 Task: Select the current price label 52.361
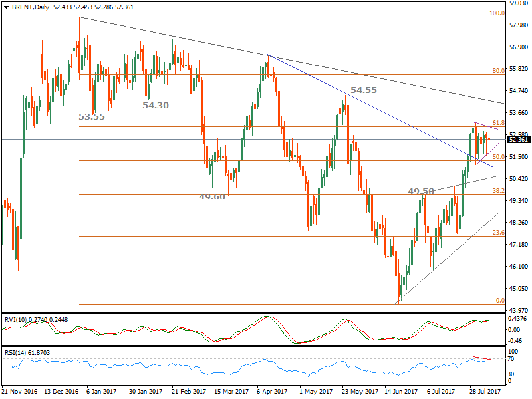(519, 140)
